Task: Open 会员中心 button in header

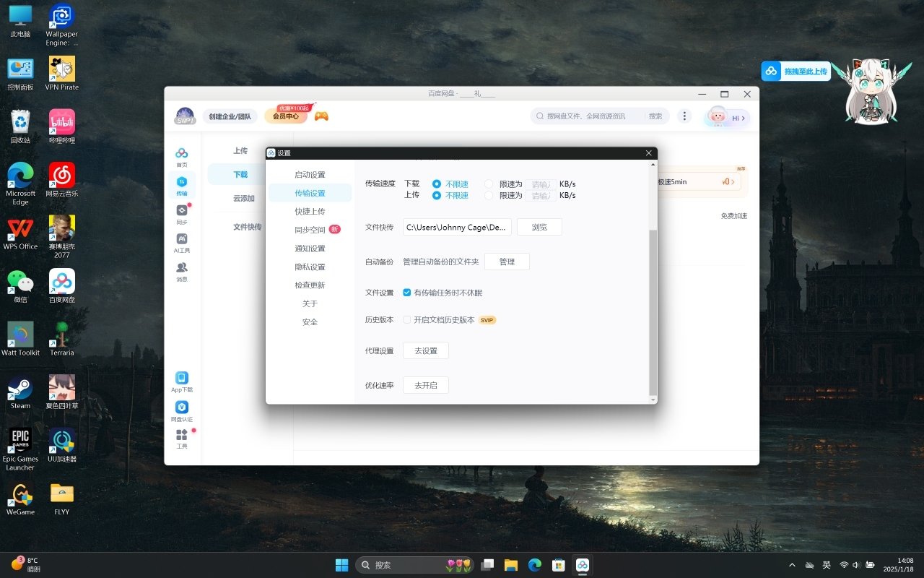Action: pos(286,116)
